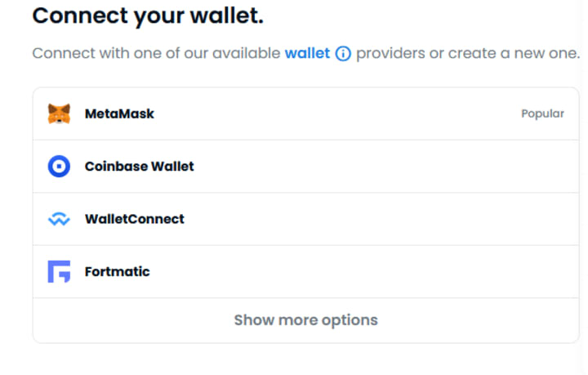Image resolution: width=588 pixels, height=375 pixels.
Task: Click the MetaMask fox icon
Action: (59, 114)
